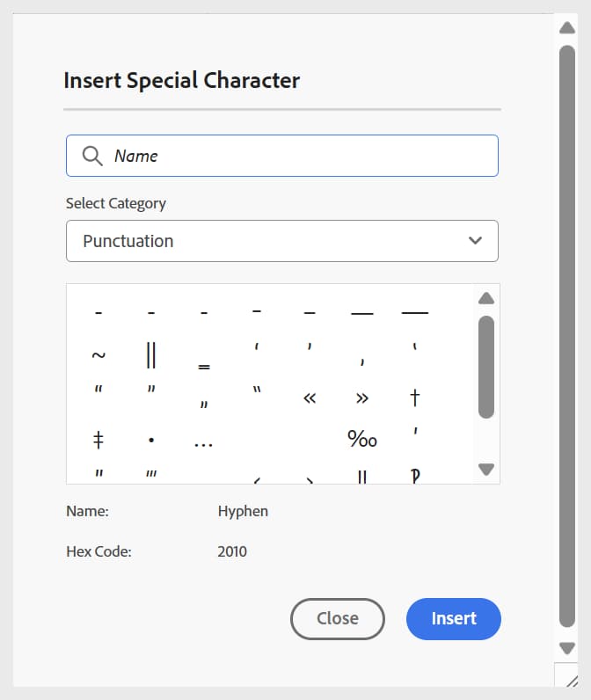The width and height of the screenshot is (591, 700).
Task: Expand category list via chevron arrow
Action: pos(475,241)
